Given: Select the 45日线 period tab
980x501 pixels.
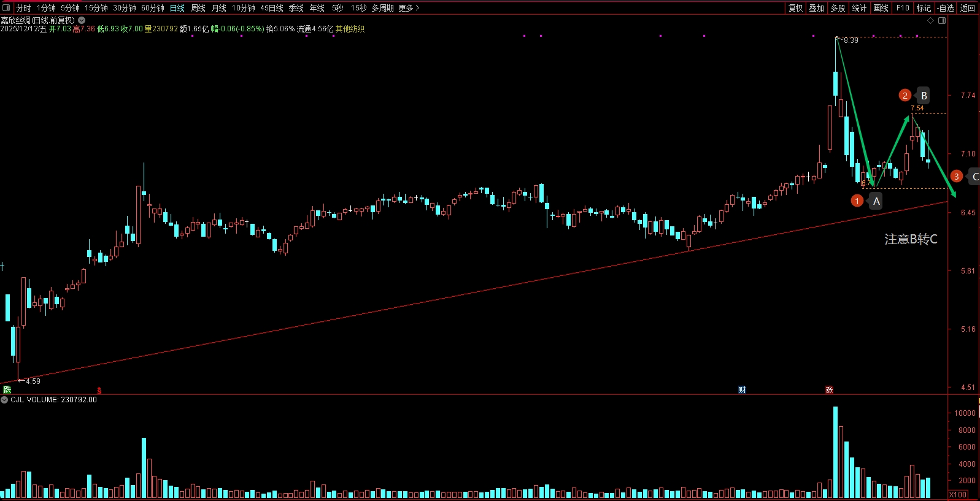Looking at the screenshot, I should pyautogui.click(x=272, y=8).
